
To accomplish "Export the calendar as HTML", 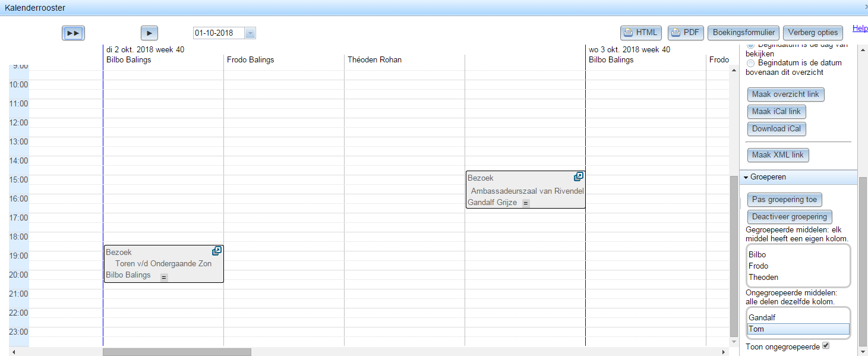I will pyautogui.click(x=641, y=33).
